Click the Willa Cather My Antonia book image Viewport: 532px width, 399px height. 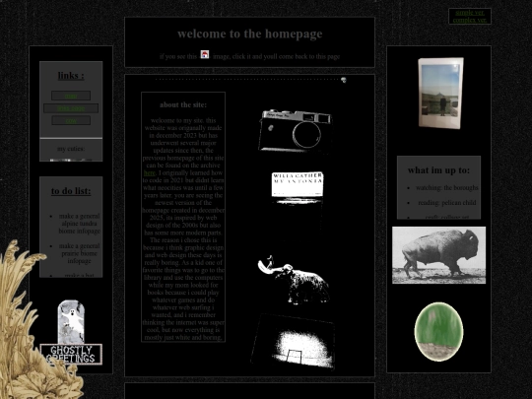coord(298,187)
